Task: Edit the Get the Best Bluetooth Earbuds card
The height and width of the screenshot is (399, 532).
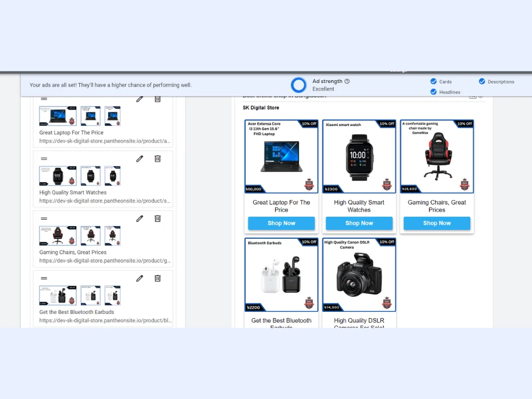Action: click(x=140, y=278)
